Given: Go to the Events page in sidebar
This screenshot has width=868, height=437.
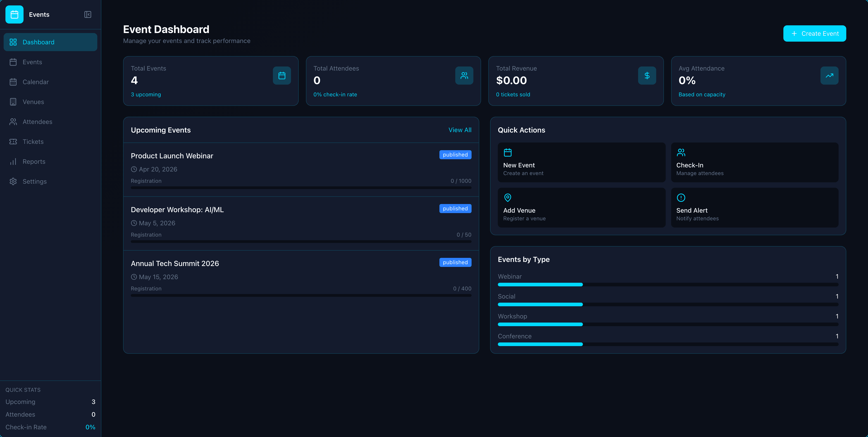Looking at the screenshot, I should point(50,62).
